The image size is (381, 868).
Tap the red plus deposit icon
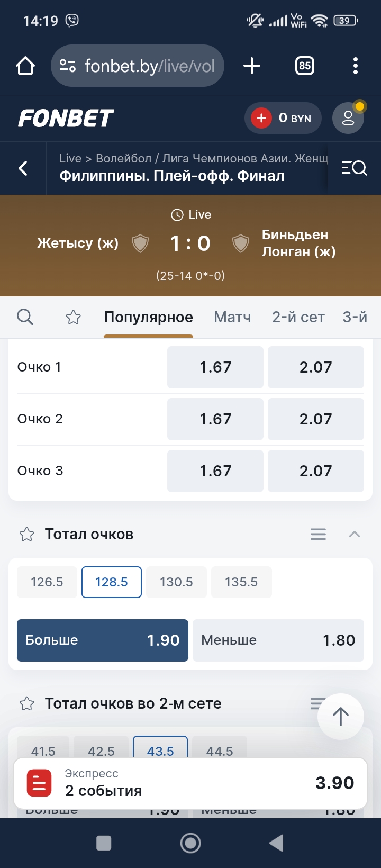tap(261, 118)
